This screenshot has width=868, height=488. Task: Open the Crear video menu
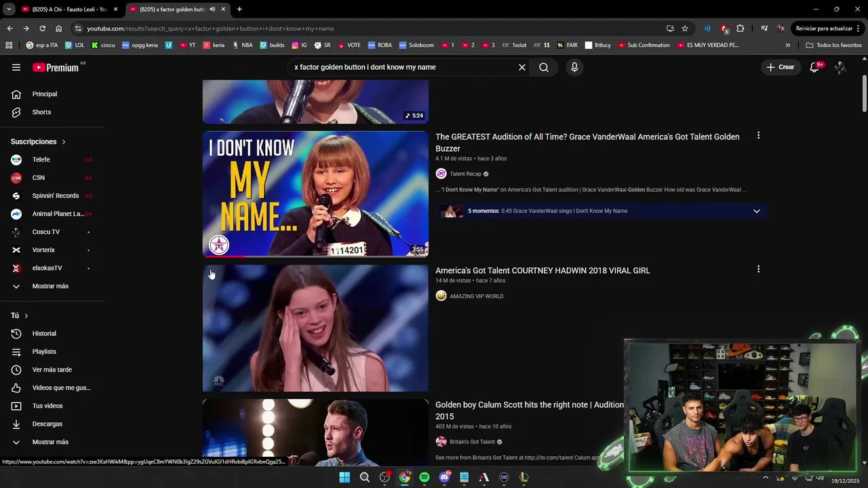click(780, 67)
